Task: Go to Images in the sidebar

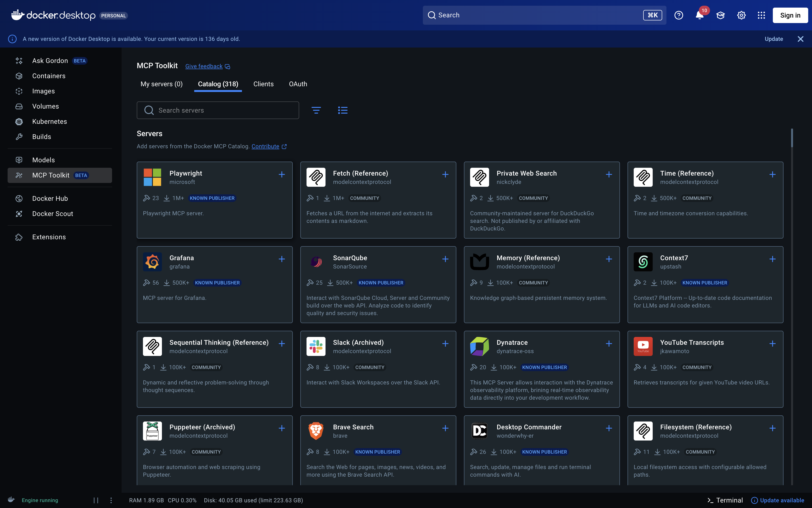Action: pyautogui.click(x=60, y=91)
